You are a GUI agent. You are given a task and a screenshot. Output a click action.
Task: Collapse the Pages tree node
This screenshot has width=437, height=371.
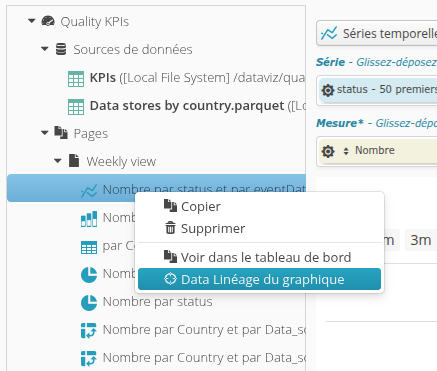tap(45, 133)
